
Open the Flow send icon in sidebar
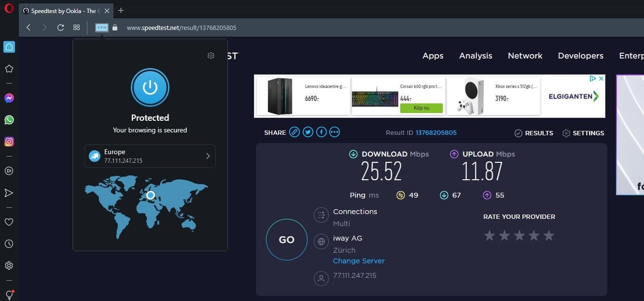(x=9, y=193)
